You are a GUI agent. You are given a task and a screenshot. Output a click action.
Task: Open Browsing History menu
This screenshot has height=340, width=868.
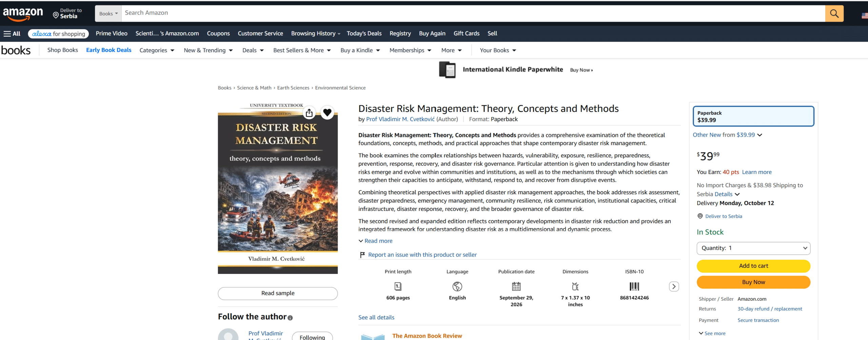(316, 33)
